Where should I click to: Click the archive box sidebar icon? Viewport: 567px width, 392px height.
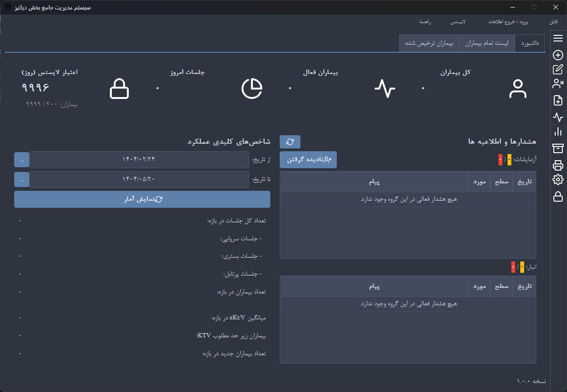[558, 148]
